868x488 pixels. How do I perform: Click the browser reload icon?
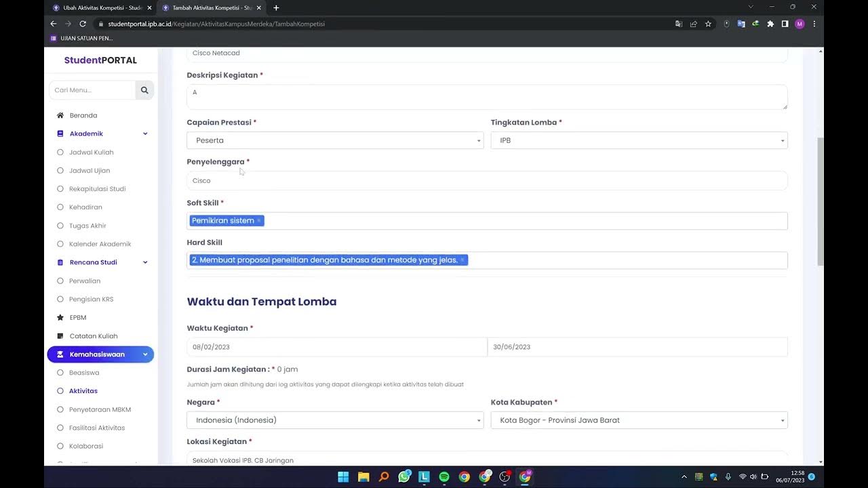[83, 24]
